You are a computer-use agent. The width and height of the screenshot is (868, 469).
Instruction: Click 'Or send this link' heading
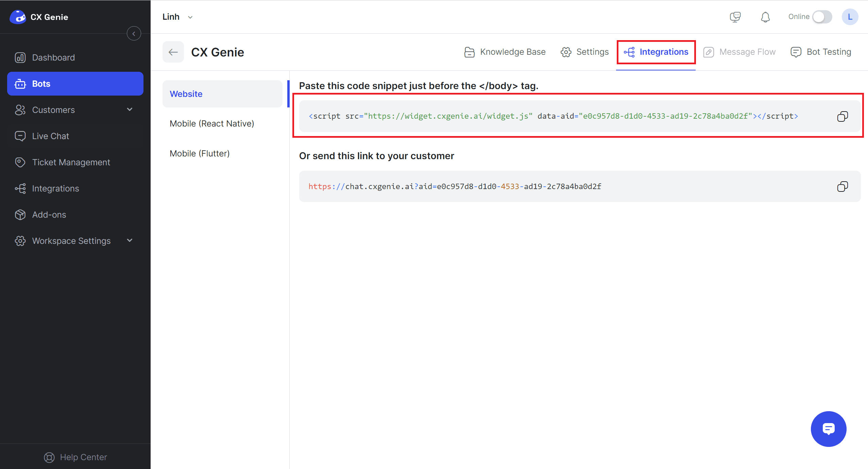click(376, 156)
